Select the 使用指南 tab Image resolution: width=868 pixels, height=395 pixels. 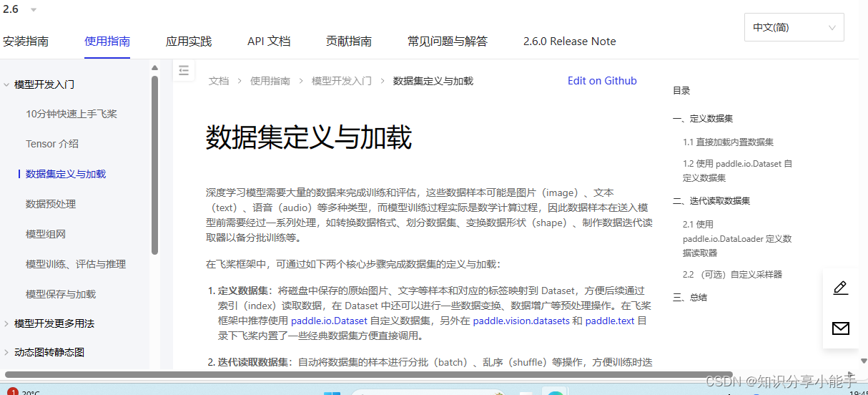107,42
